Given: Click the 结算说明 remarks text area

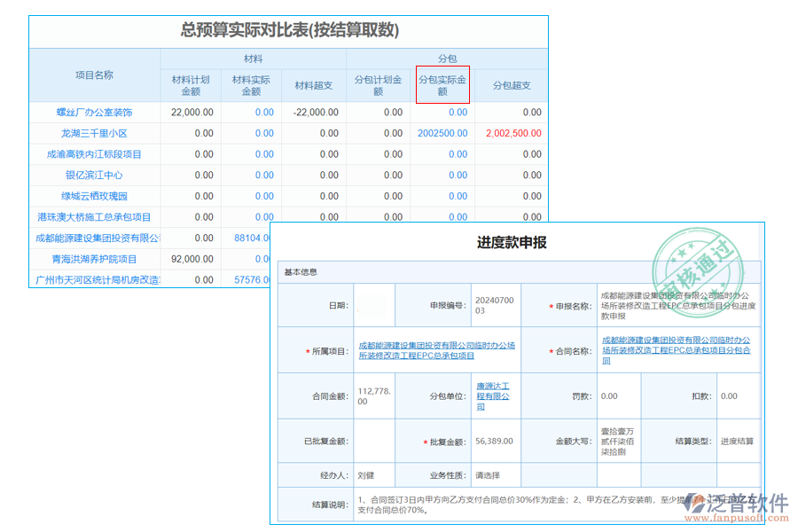Looking at the screenshot, I should click(x=532, y=504).
